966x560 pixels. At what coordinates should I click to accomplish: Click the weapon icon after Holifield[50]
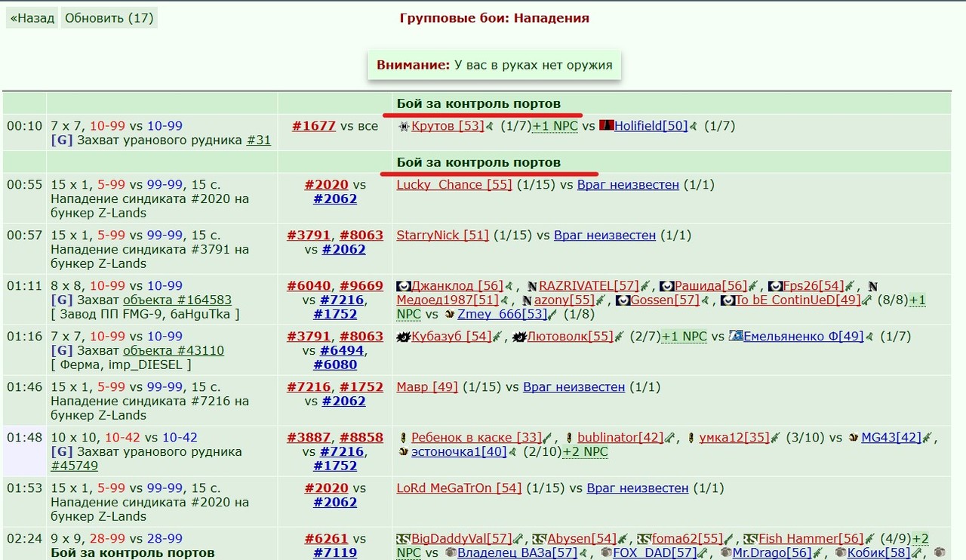[693, 127]
